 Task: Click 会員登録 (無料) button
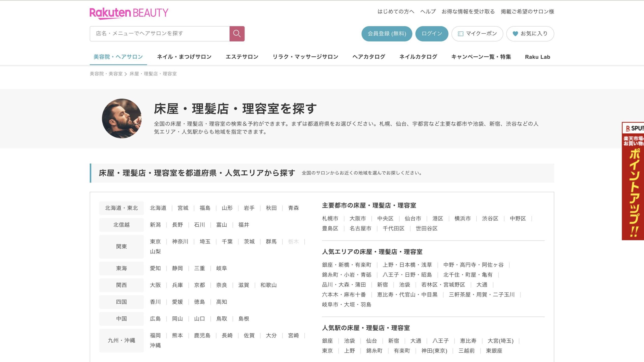[387, 34]
